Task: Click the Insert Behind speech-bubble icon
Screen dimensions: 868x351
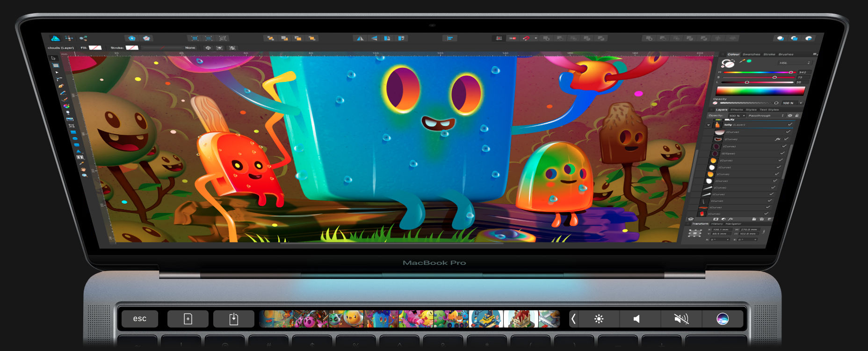Action: (x=780, y=38)
